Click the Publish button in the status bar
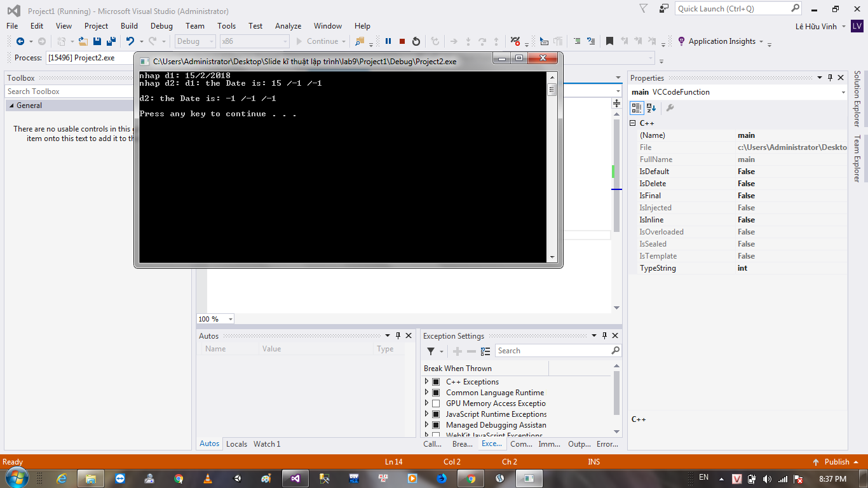868x488 pixels. pos(836,462)
